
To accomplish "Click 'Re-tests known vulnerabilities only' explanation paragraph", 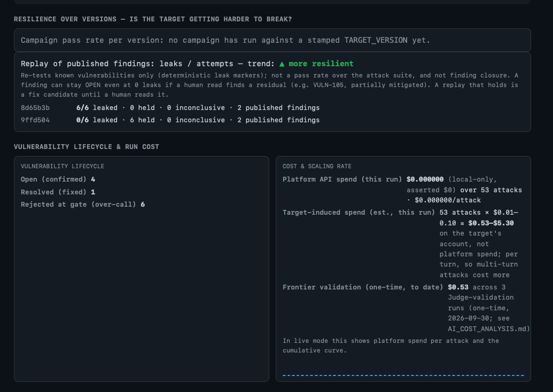I will click(269, 85).
